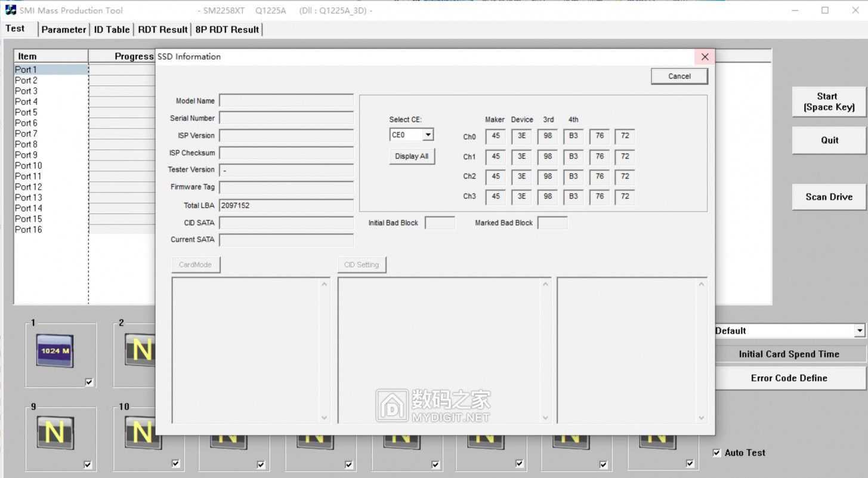Click the Total LBA field showing 2097152

(286, 205)
